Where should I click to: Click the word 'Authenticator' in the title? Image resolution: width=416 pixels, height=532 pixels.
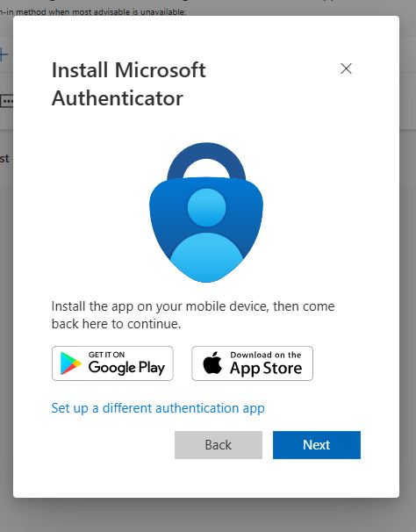pos(118,98)
